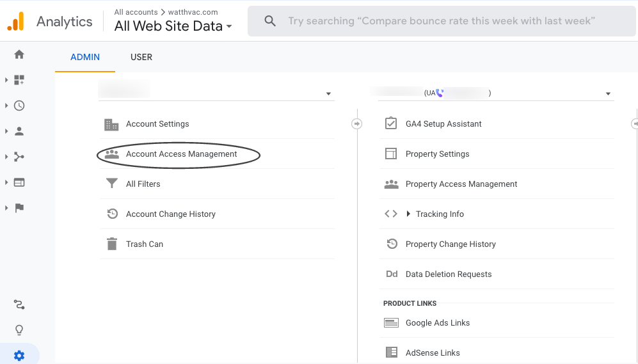Viewport: 638px width, 364px height.
Task: Open Attribution path icon in sidebar
Action: pos(19,305)
